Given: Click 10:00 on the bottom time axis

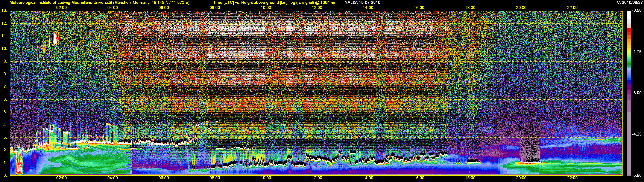Looking at the screenshot, I should click(x=266, y=178).
